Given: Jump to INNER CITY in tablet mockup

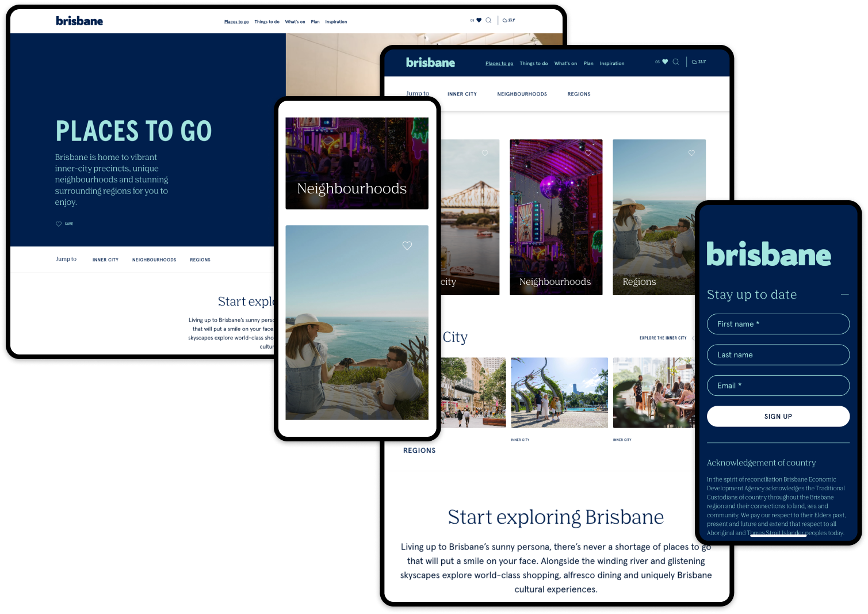Looking at the screenshot, I should click(x=462, y=94).
